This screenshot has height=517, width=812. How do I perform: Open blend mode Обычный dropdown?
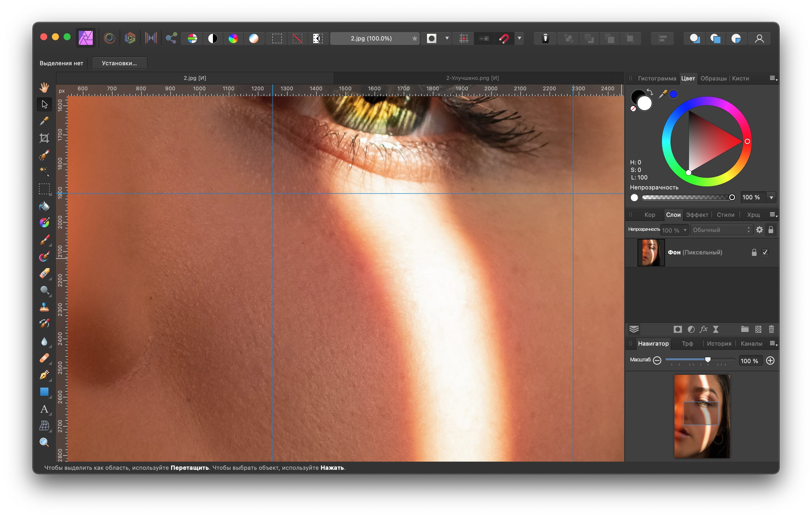coord(721,230)
